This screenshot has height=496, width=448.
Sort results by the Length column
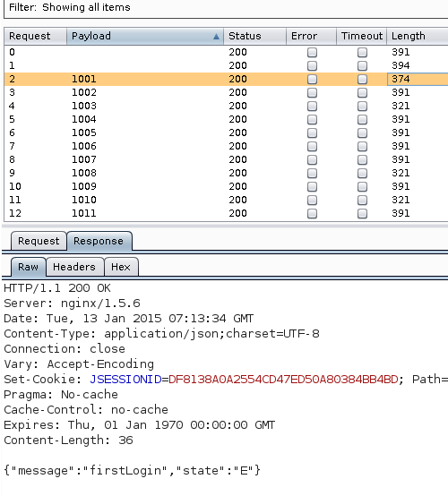417,36
